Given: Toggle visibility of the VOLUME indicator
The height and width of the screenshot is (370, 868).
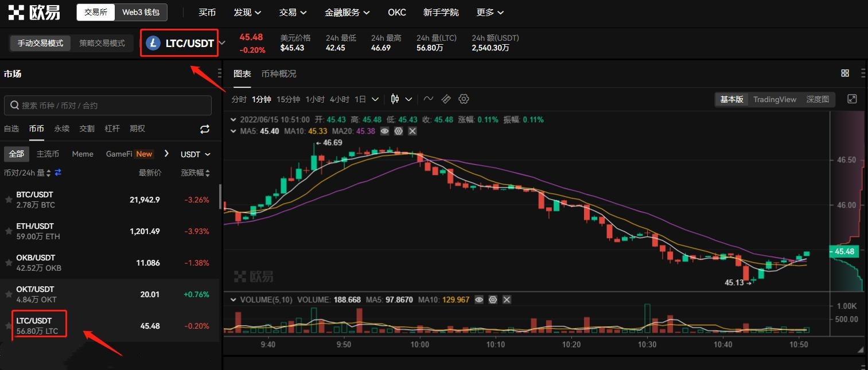Looking at the screenshot, I should click(x=479, y=299).
